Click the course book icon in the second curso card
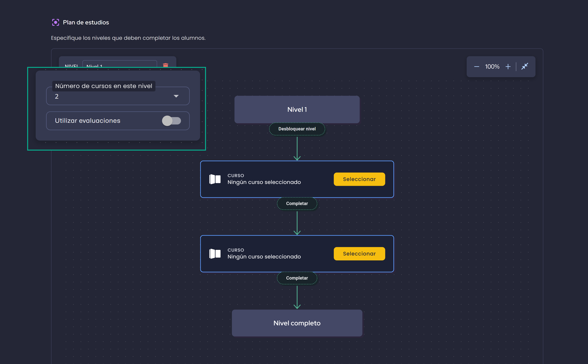 [x=215, y=253]
